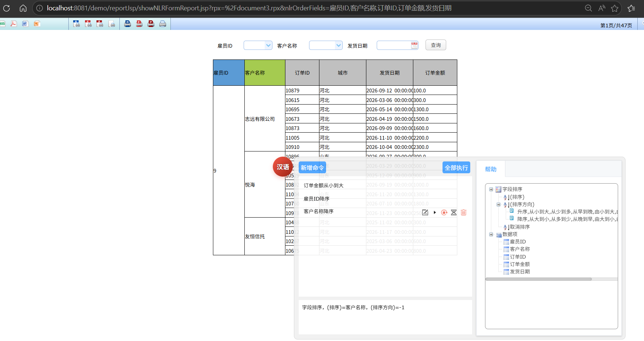Image resolution: width=644 pixels, height=341 pixels.
Task: Click the help tree horizontal scrollbar
Action: [x=538, y=279]
